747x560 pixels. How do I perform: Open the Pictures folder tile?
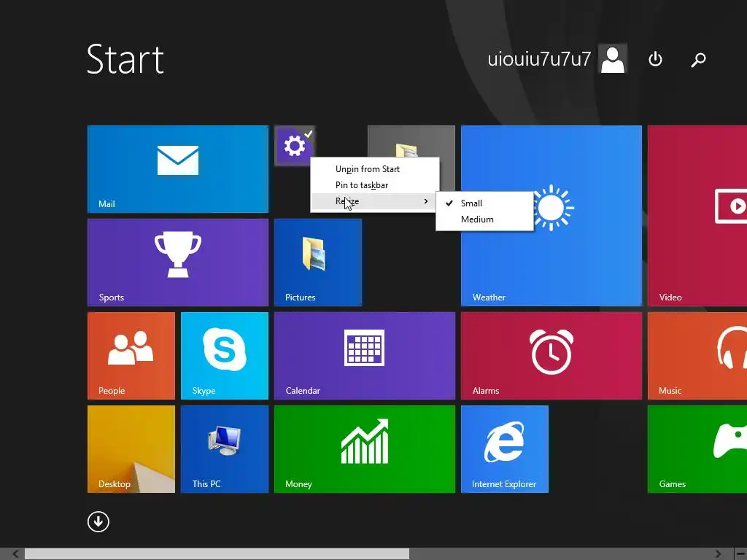[318, 262]
